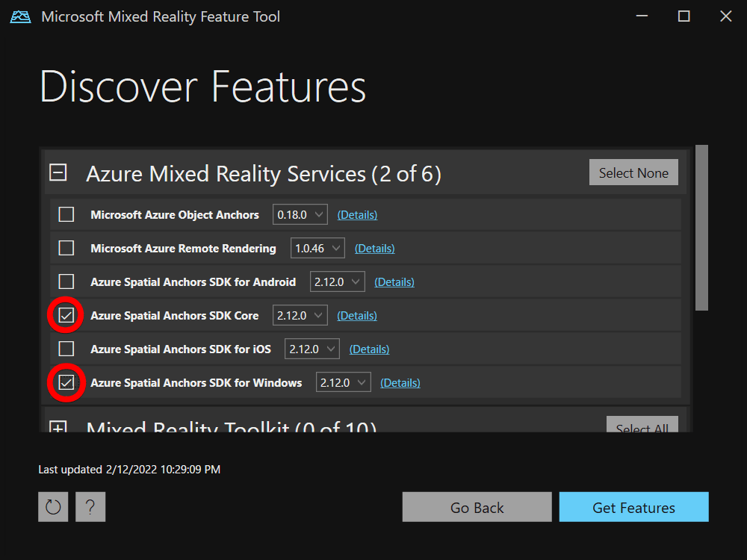Expand the Mixed Reality Toolkit section
The width and height of the screenshot is (747, 560).
(58, 426)
